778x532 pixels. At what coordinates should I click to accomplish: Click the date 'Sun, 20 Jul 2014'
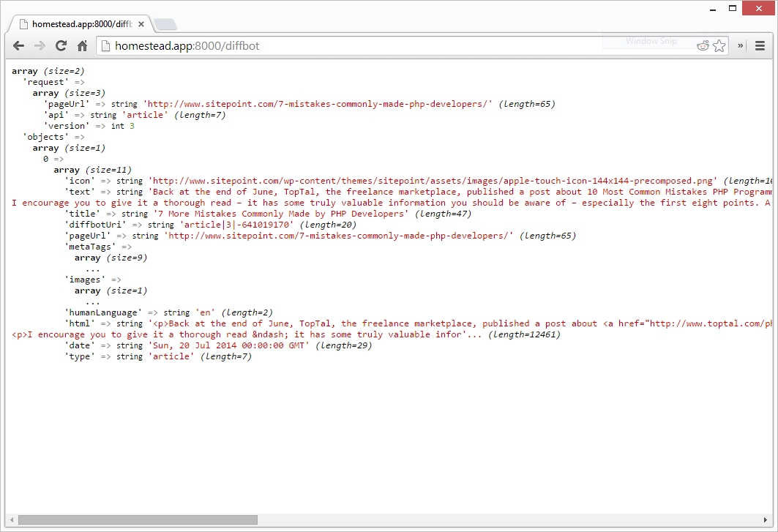229,345
